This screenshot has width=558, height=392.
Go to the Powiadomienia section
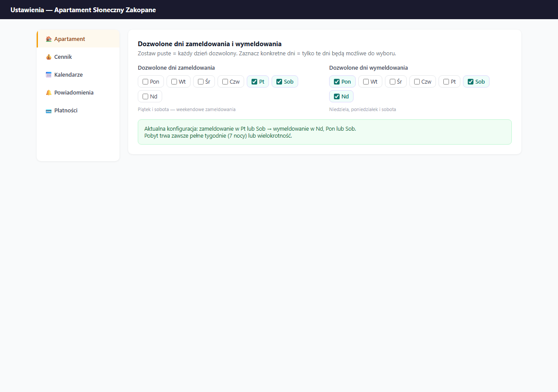[78, 92]
